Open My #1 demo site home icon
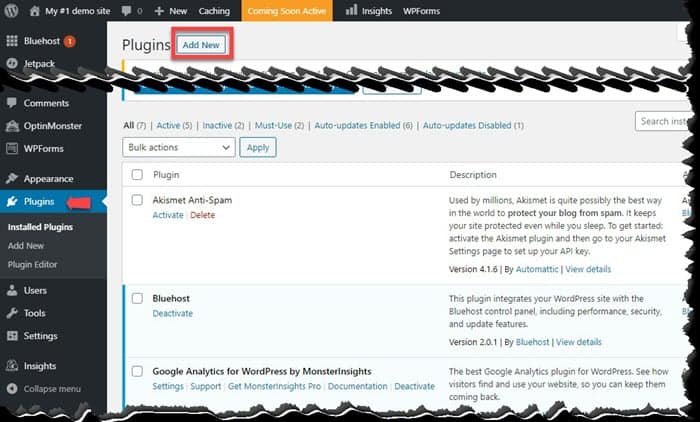Viewport: 700px width, 422px height. pyautogui.click(x=34, y=11)
